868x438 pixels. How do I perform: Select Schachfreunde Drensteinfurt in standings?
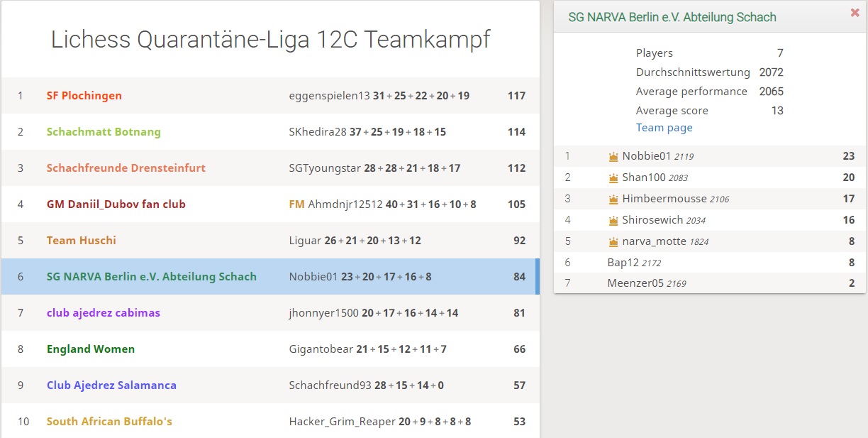[126, 168]
